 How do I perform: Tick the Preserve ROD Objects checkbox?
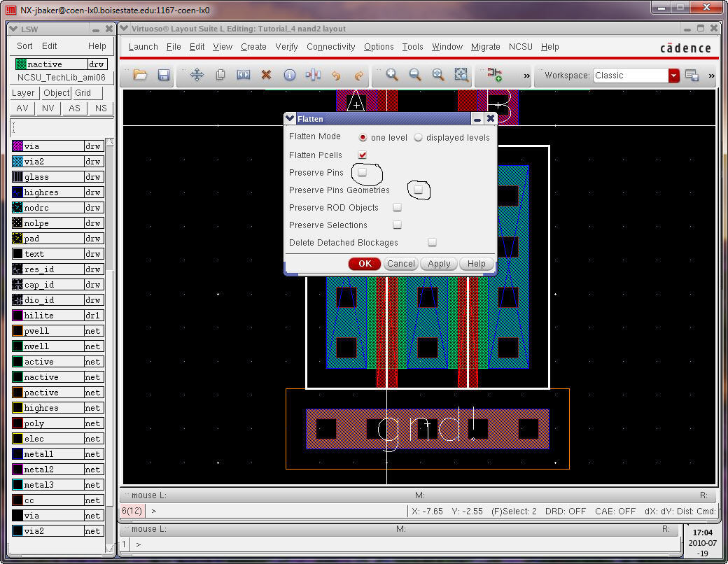[397, 207]
